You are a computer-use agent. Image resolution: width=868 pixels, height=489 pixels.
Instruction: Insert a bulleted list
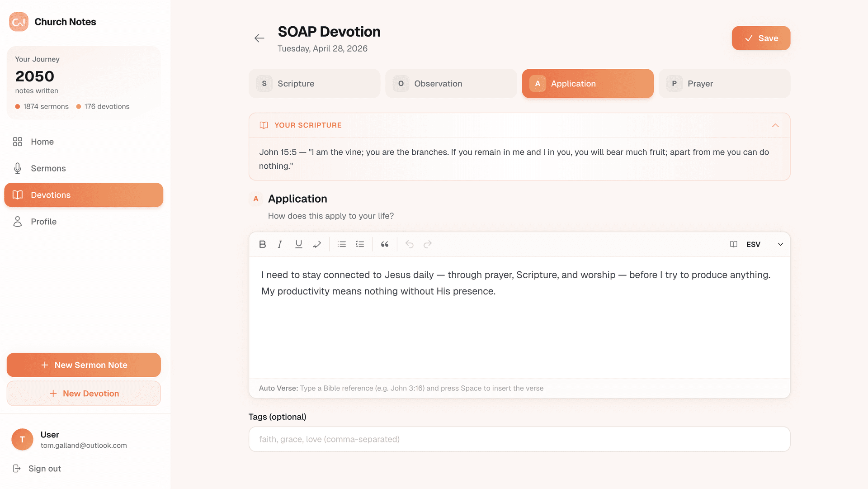pos(342,244)
